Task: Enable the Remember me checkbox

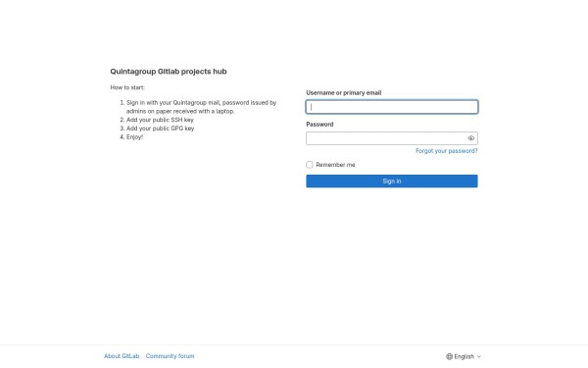Action: click(310, 165)
